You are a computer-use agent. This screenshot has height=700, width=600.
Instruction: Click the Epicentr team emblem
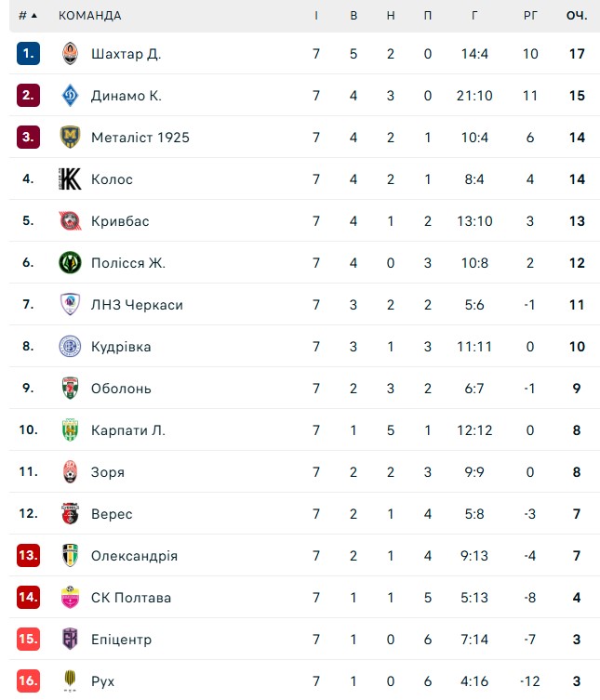click(x=71, y=640)
